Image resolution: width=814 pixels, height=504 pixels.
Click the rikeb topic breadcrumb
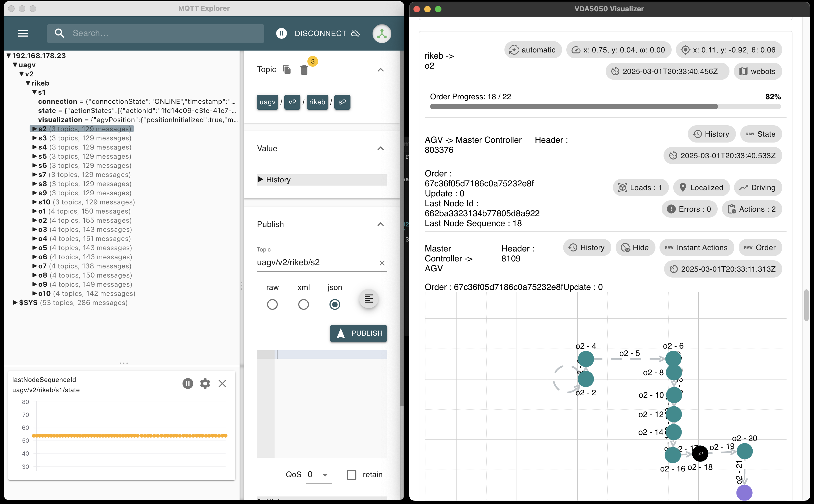click(317, 102)
